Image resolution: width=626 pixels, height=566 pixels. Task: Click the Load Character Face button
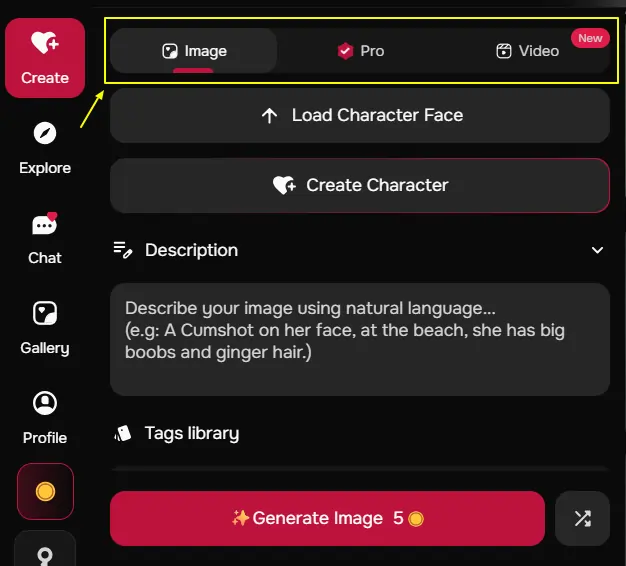(360, 115)
